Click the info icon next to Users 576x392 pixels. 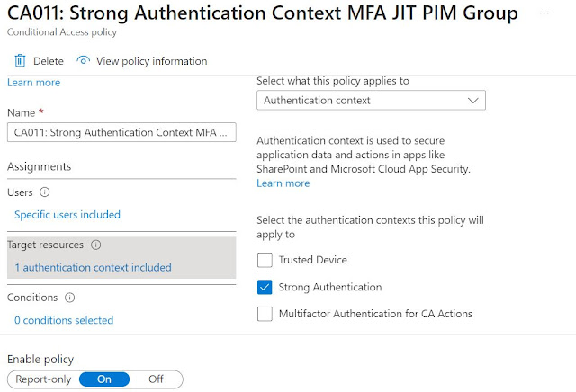[x=45, y=192]
